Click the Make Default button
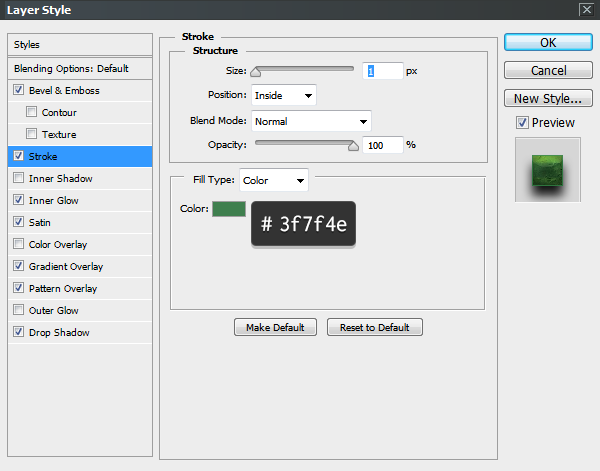This screenshot has width=600, height=471. (275, 327)
